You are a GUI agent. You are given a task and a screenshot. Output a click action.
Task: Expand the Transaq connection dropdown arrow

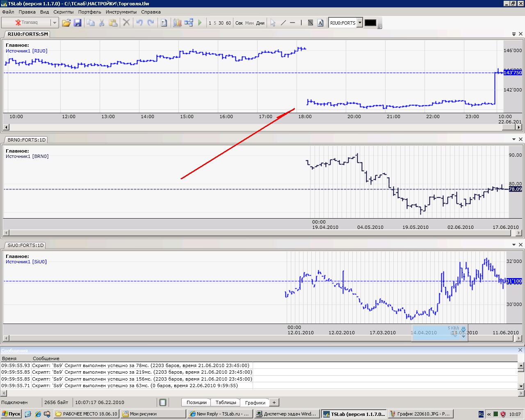click(x=54, y=23)
